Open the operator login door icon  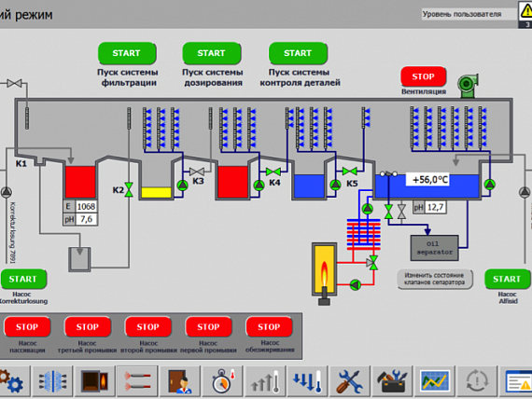[180, 381]
